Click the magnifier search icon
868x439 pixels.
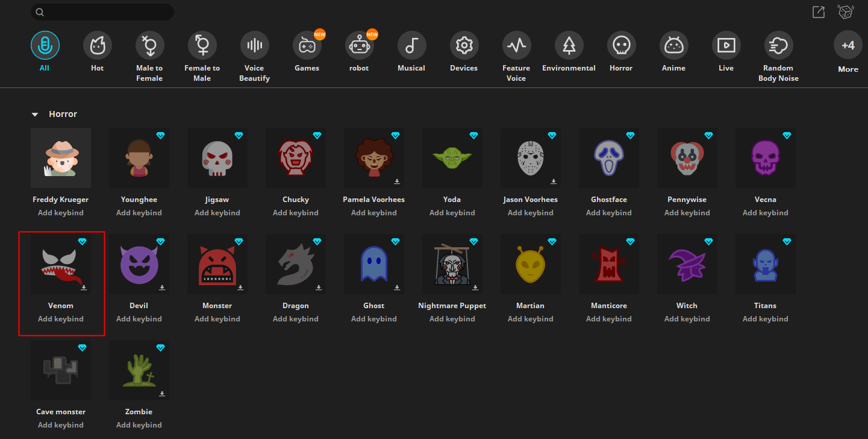pos(40,12)
